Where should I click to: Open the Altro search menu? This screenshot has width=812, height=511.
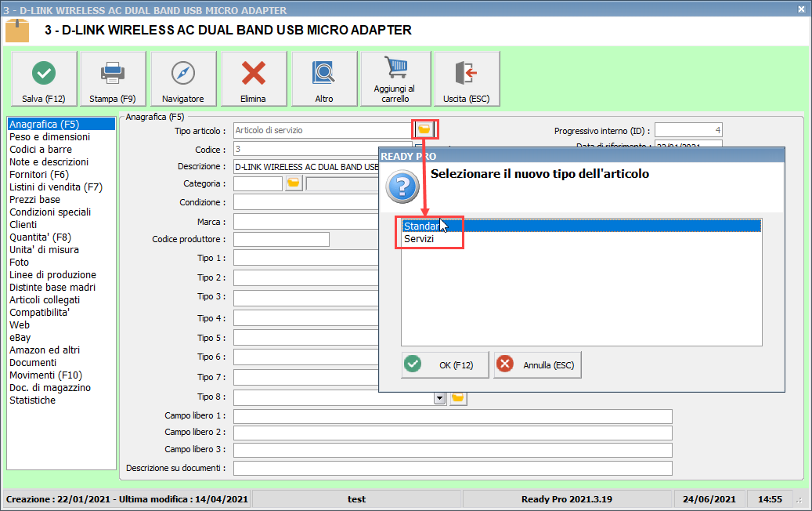[324, 79]
